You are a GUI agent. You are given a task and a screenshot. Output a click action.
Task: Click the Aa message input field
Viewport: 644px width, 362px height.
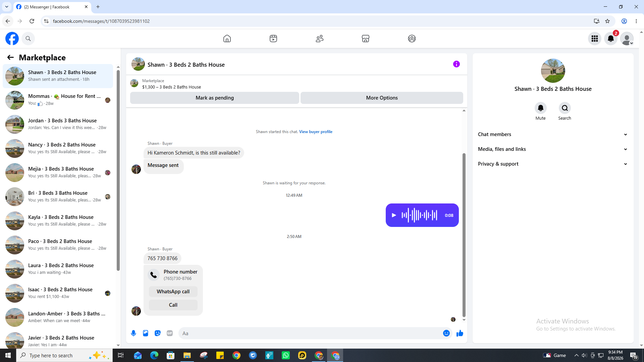coord(310,333)
